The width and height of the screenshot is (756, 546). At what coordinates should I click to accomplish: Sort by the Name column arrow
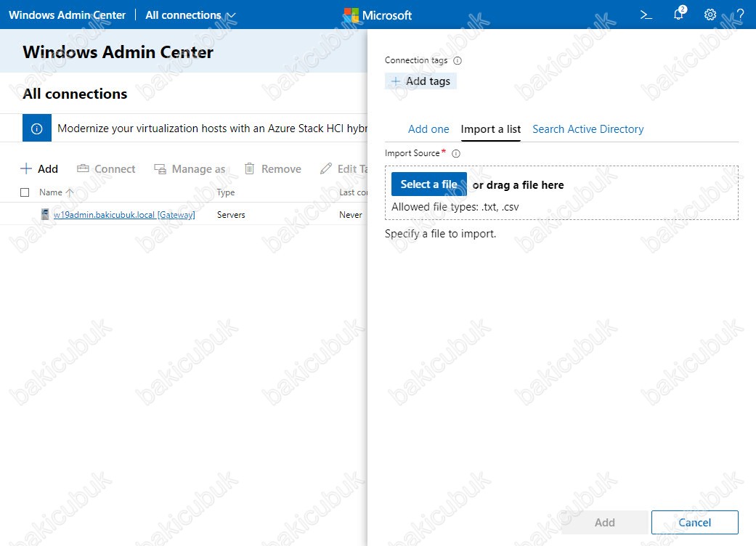(x=70, y=192)
